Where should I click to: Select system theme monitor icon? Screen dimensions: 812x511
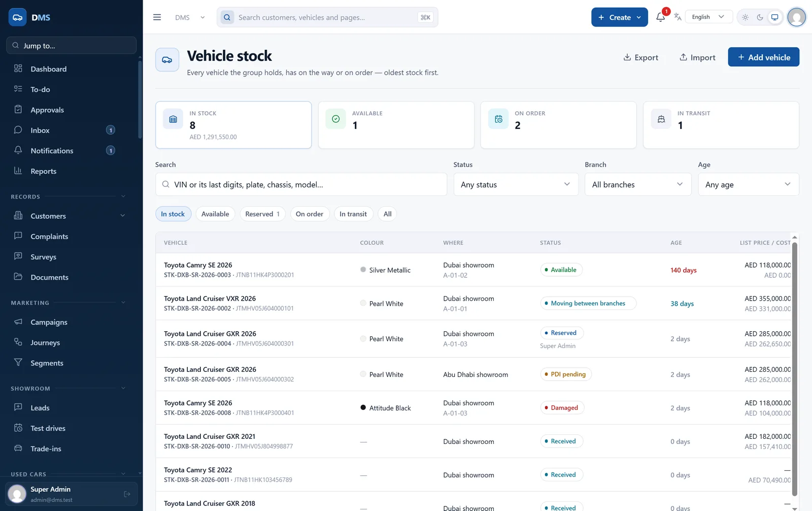[774, 17]
